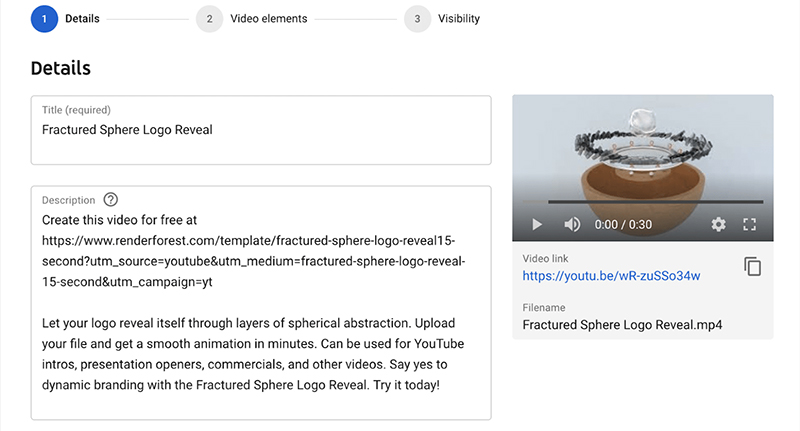Click the 0:00 / 0:30 time display
The width and height of the screenshot is (800, 431).
(623, 224)
